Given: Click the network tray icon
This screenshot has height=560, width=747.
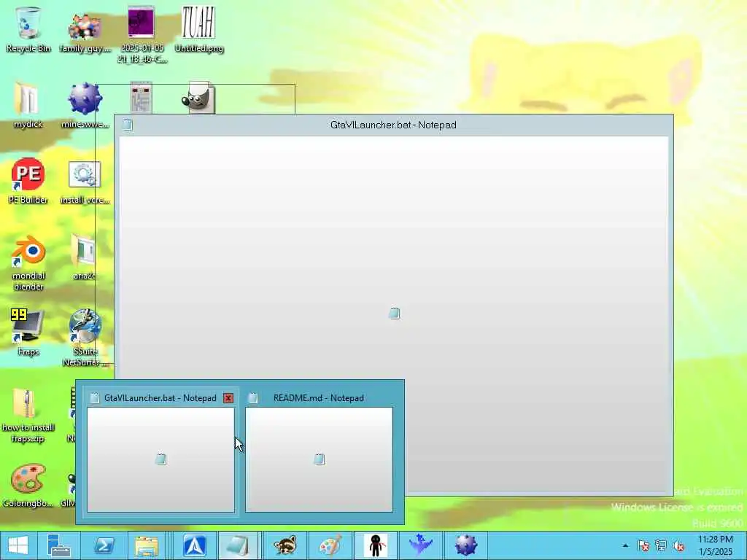Looking at the screenshot, I should click(x=661, y=545).
